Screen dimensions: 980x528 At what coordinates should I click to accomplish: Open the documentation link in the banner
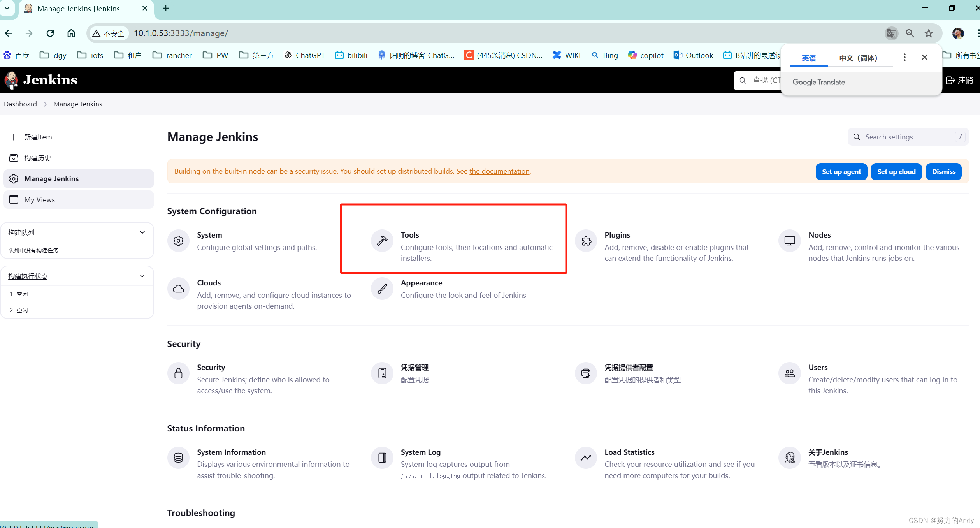(499, 171)
